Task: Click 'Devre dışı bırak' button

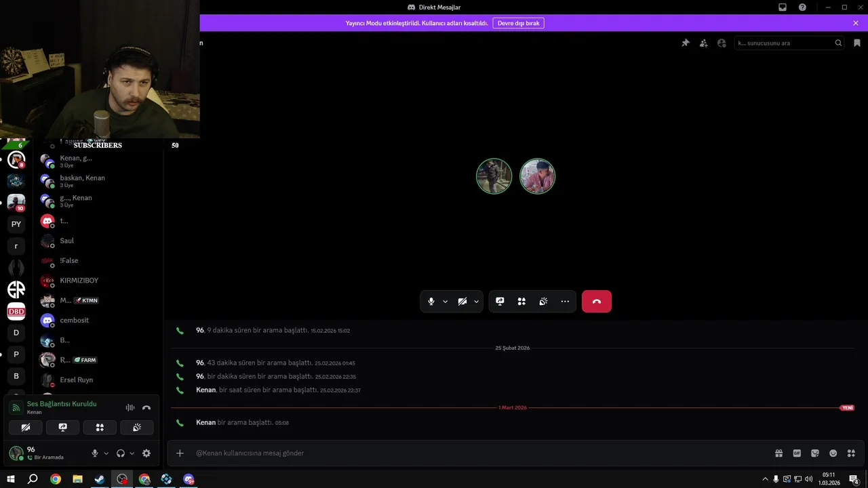Action: (x=518, y=23)
